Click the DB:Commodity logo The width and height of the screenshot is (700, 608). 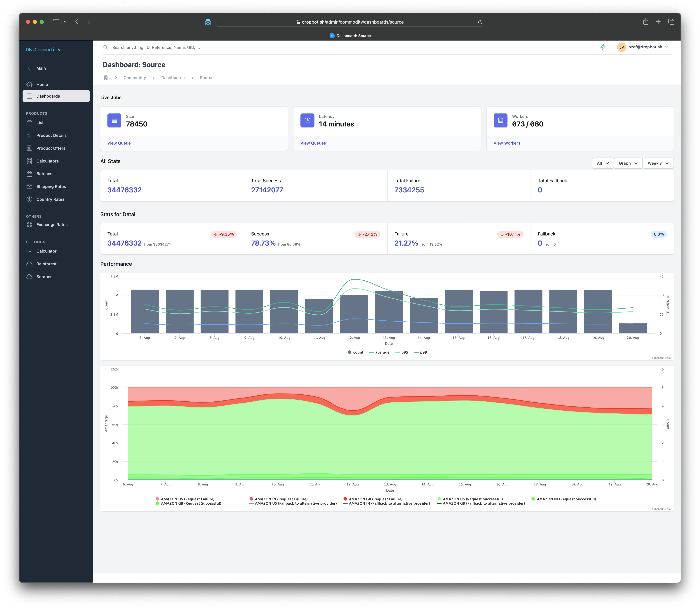coord(43,50)
